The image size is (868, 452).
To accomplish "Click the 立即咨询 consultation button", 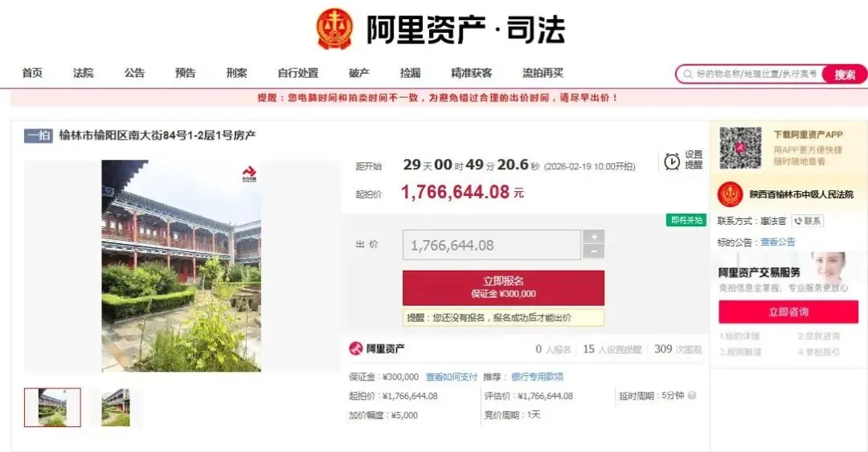I will click(x=788, y=312).
